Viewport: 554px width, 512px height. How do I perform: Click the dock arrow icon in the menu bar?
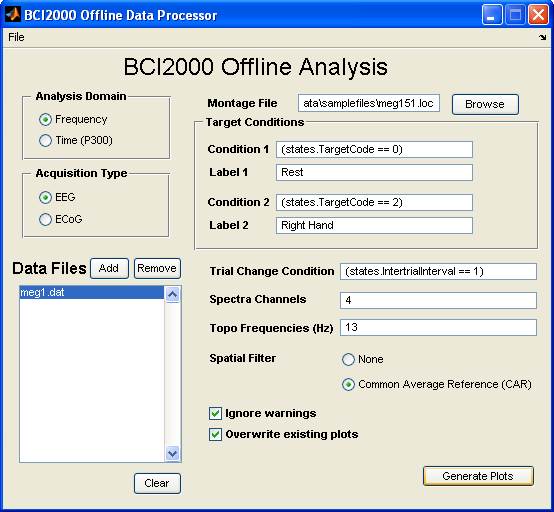(x=542, y=37)
